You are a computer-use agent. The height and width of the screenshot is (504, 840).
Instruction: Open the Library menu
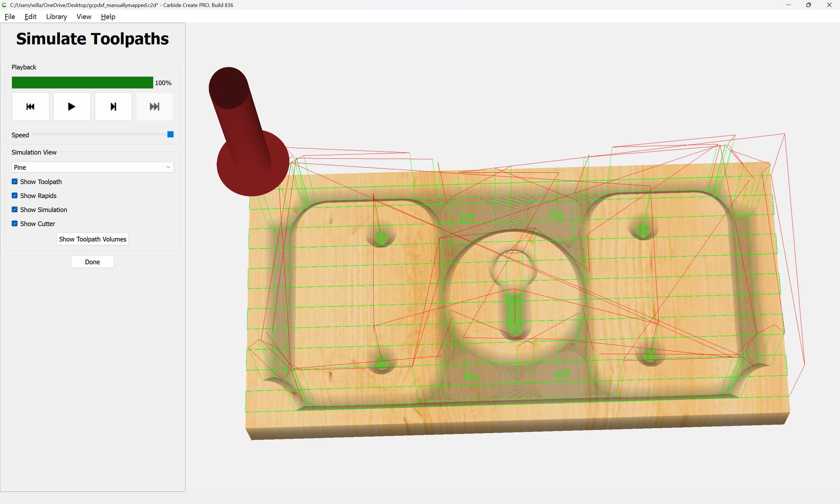point(56,17)
